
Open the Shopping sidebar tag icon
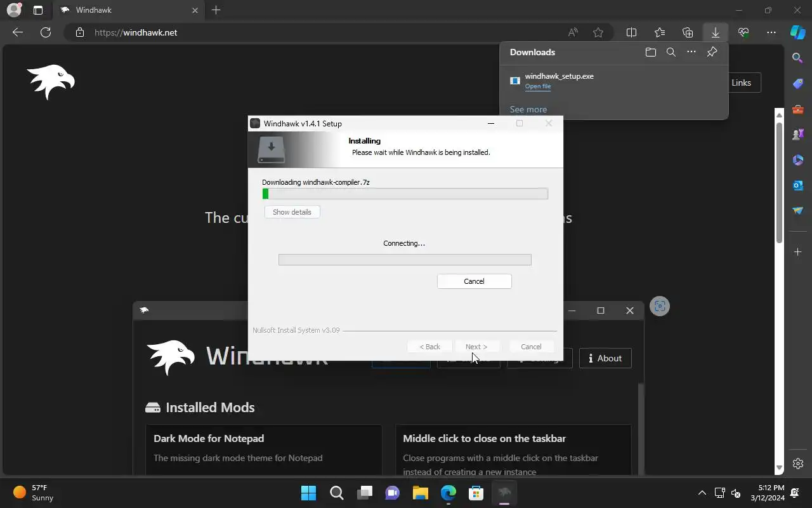coord(798,83)
